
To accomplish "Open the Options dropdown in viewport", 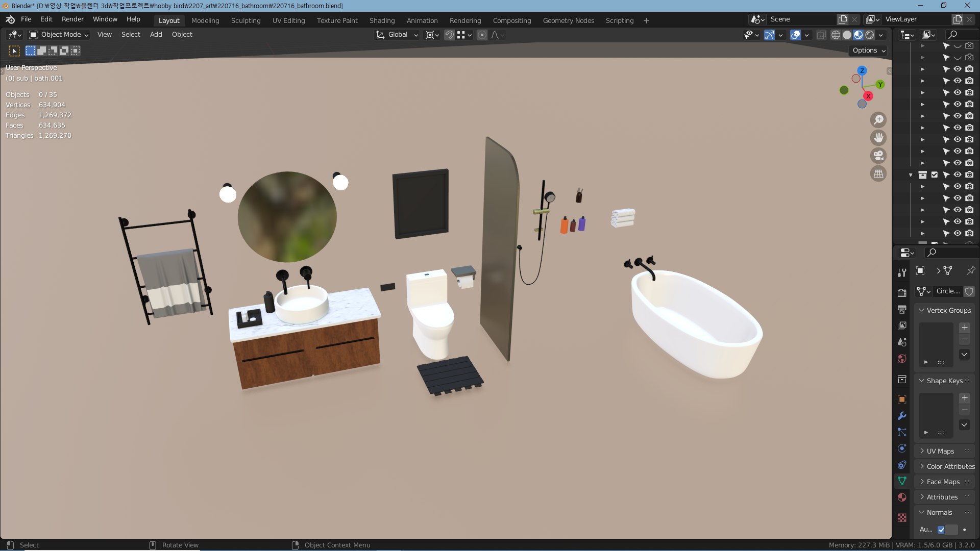I will tap(869, 51).
